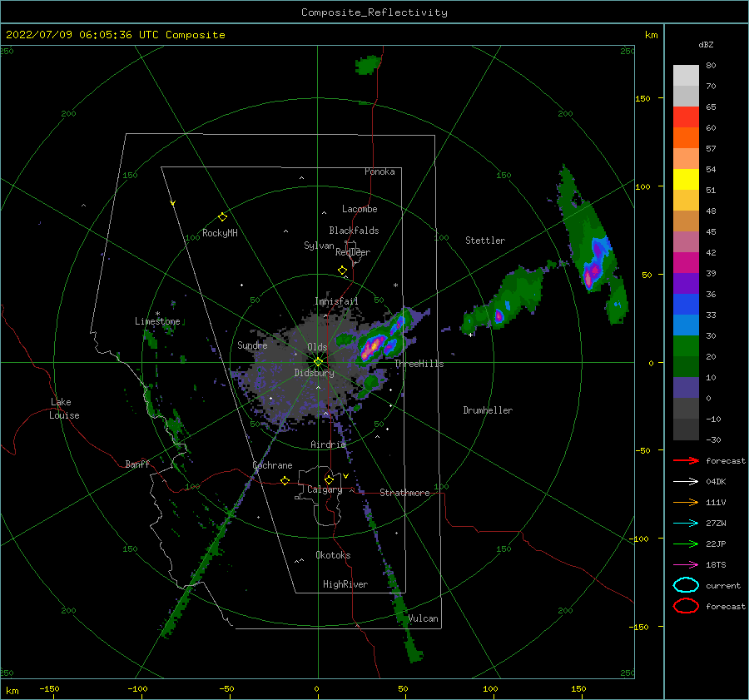
Task: Select the pink 42-45 dBZ color swatch
Action: 686,242
